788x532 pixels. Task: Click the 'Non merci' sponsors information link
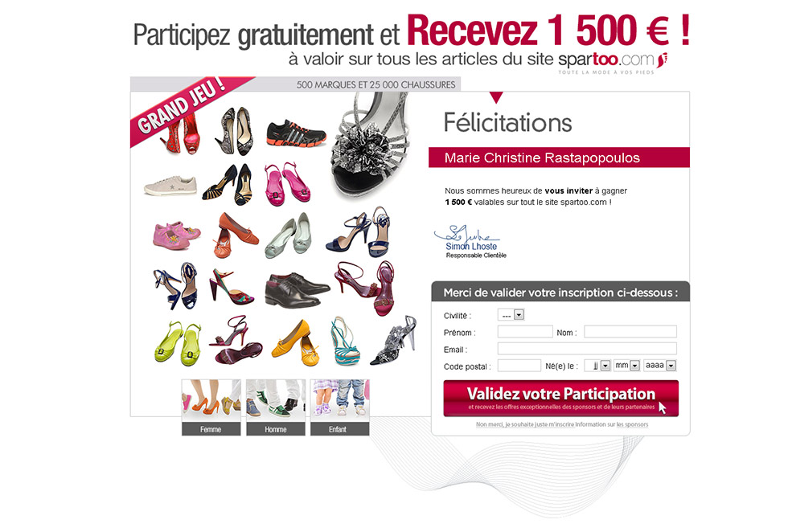(x=562, y=424)
